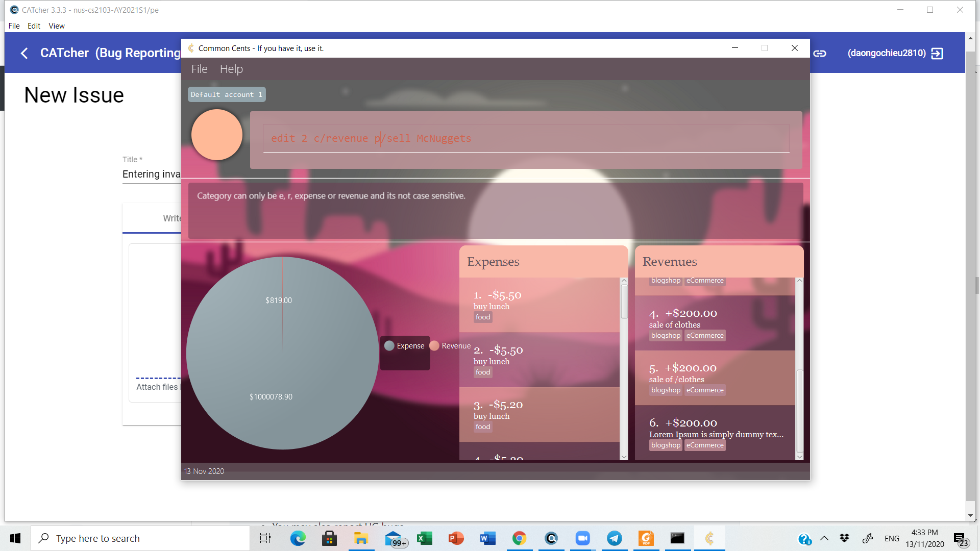The width and height of the screenshot is (980, 551).
Task: Click the Revenue legend swatch
Action: click(x=434, y=346)
